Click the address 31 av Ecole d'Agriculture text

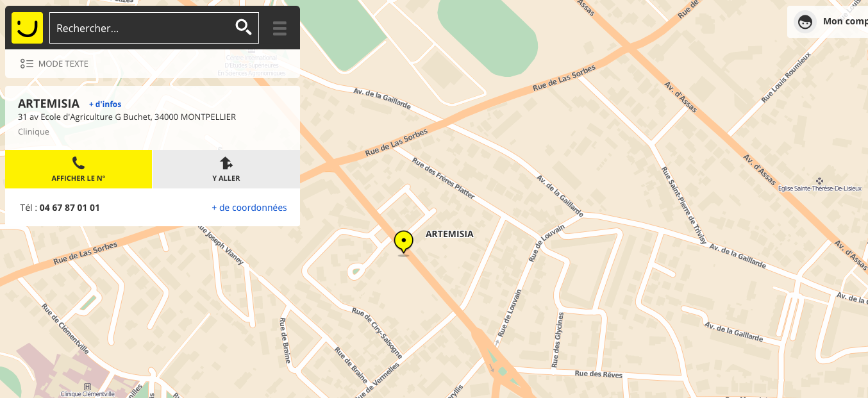(127, 117)
